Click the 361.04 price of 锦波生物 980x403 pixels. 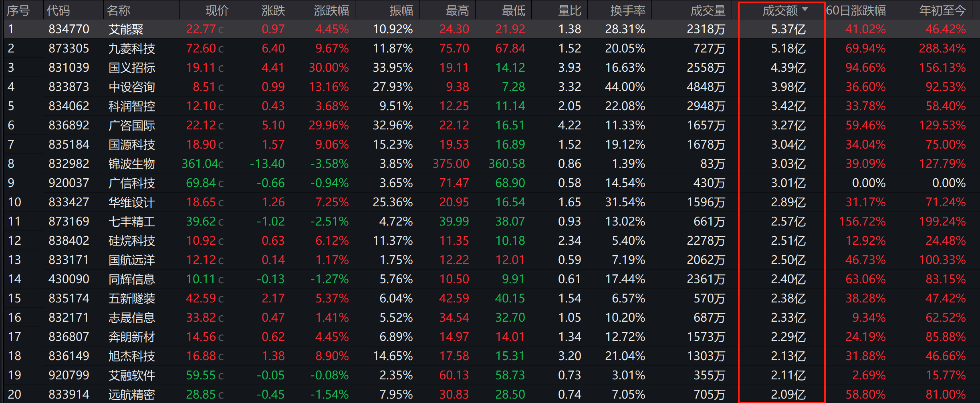200,164
